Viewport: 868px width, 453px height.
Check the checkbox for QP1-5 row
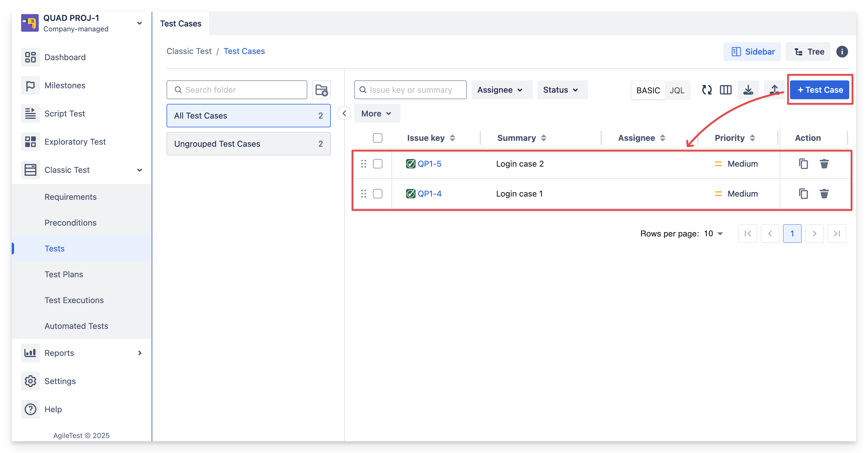coord(377,164)
